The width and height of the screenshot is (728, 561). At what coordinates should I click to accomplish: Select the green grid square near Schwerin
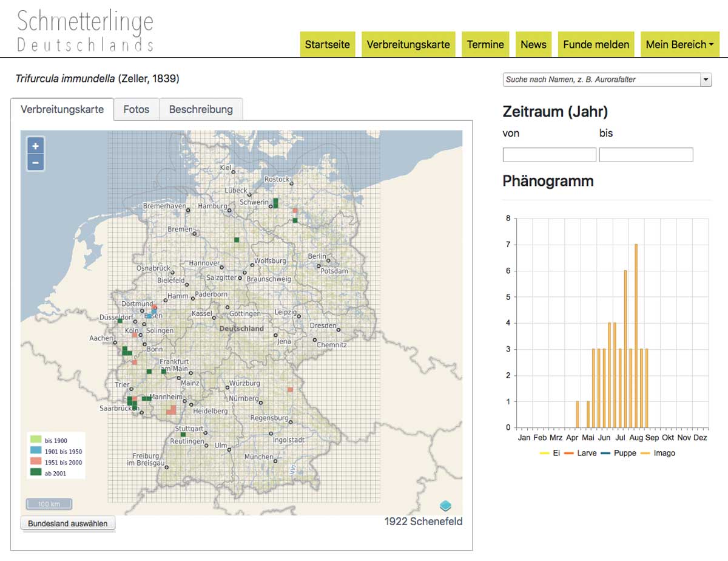point(275,203)
